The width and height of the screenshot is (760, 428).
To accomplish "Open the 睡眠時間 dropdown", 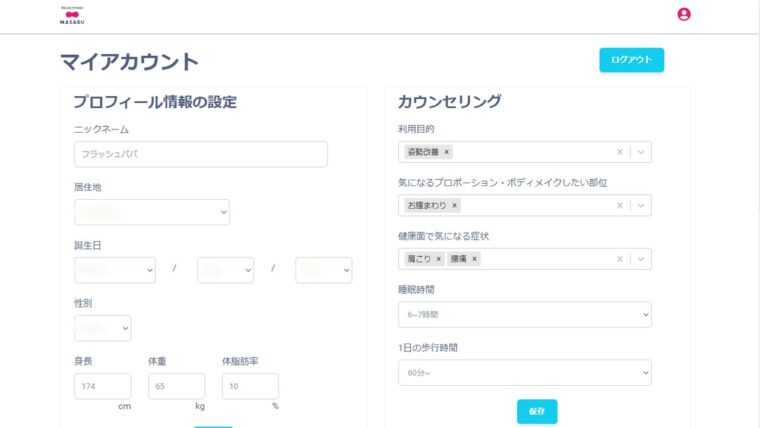I will coord(524,314).
